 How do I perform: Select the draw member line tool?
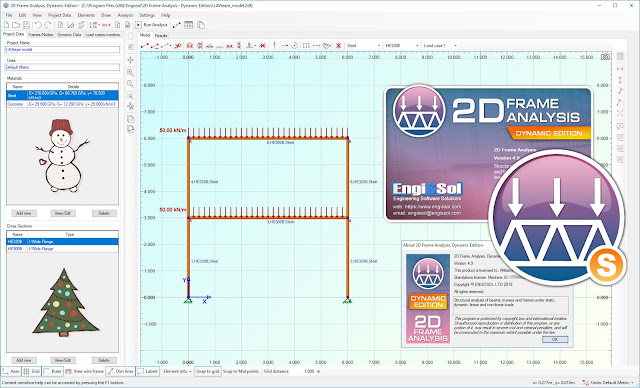click(145, 46)
